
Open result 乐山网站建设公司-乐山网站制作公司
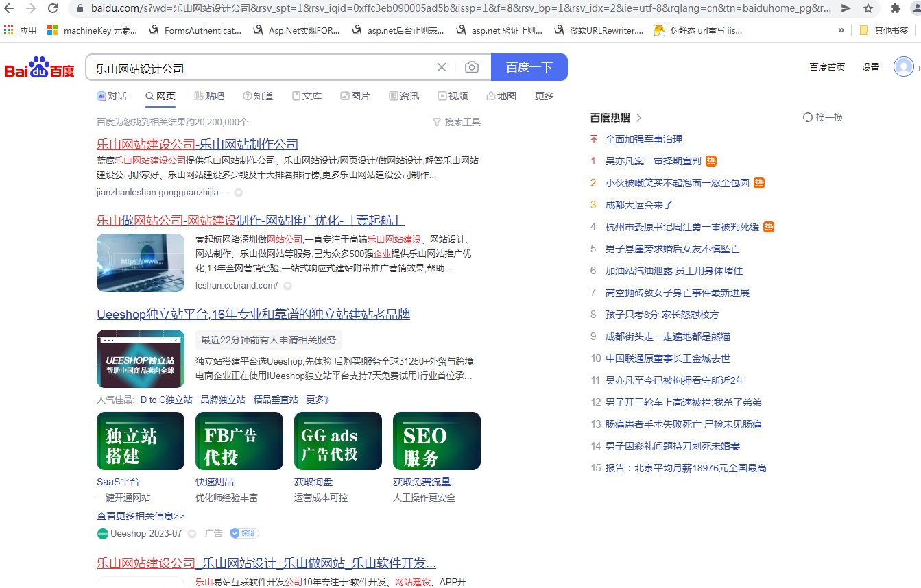pos(198,144)
